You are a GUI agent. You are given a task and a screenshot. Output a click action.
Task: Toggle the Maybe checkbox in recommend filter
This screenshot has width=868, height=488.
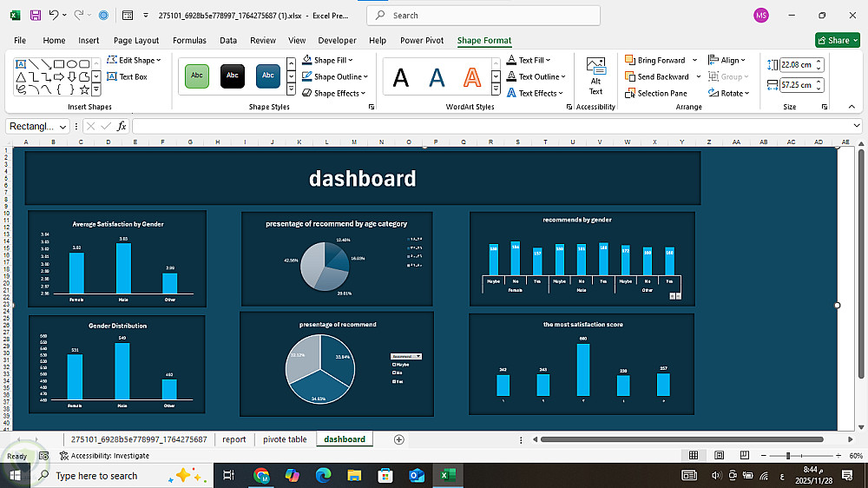[x=394, y=365]
